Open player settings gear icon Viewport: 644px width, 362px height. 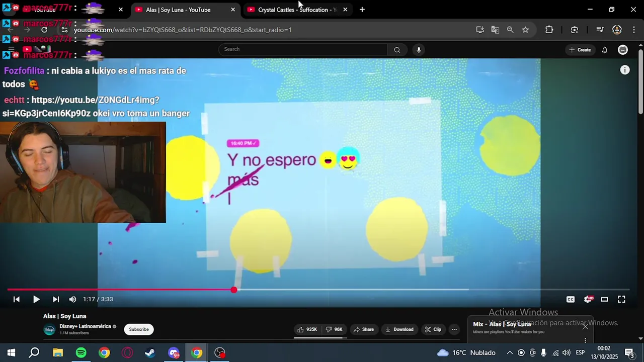pos(588,299)
